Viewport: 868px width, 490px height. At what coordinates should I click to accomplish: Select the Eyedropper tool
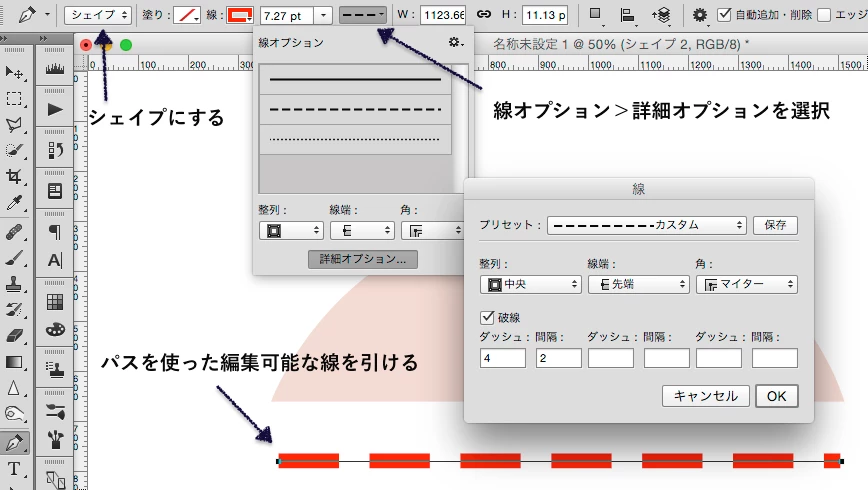click(x=14, y=203)
